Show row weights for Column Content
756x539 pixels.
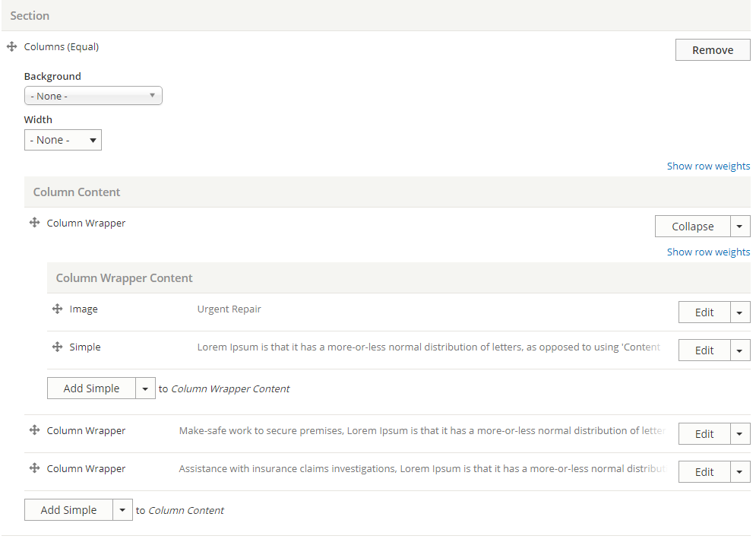(x=707, y=252)
